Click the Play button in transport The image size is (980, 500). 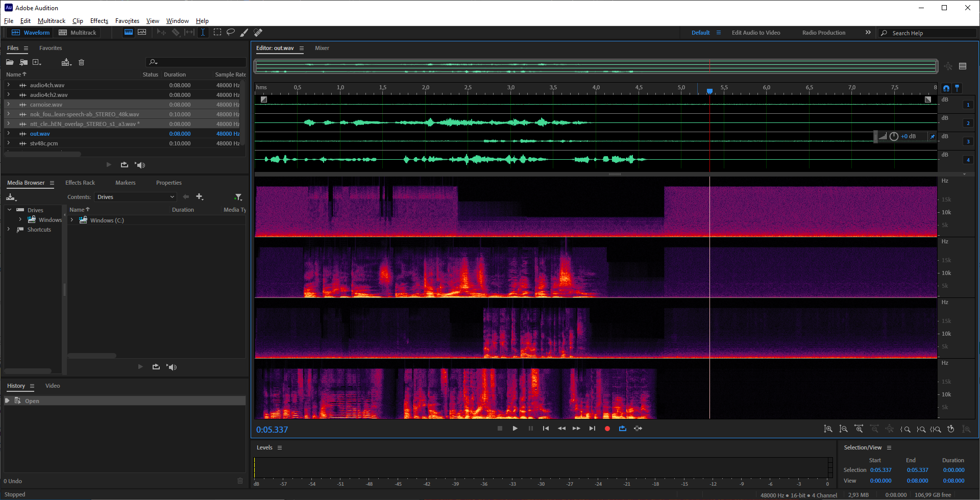(515, 429)
